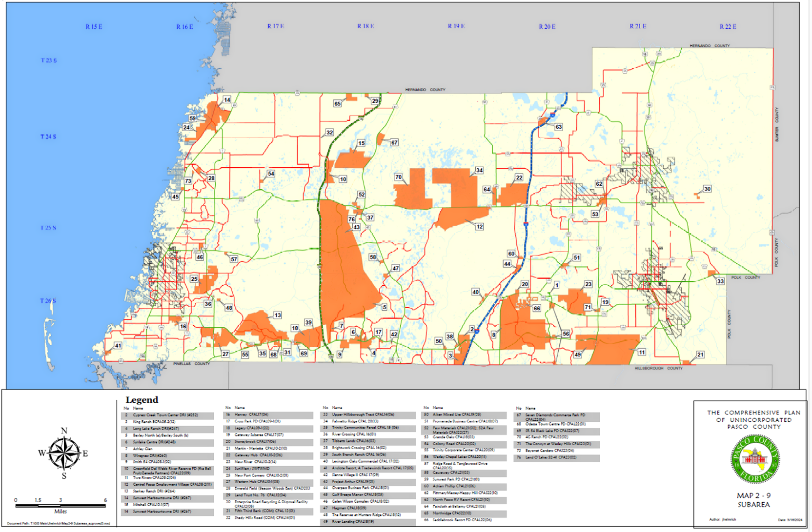The image size is (812, 532).
Task: Click map marker number 63
Action: tap(558, 127)
